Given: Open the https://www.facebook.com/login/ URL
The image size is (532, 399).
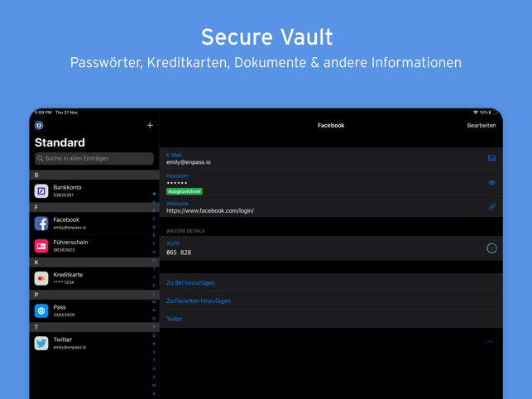Looking at the screenshot, I should tap(210, 211).
